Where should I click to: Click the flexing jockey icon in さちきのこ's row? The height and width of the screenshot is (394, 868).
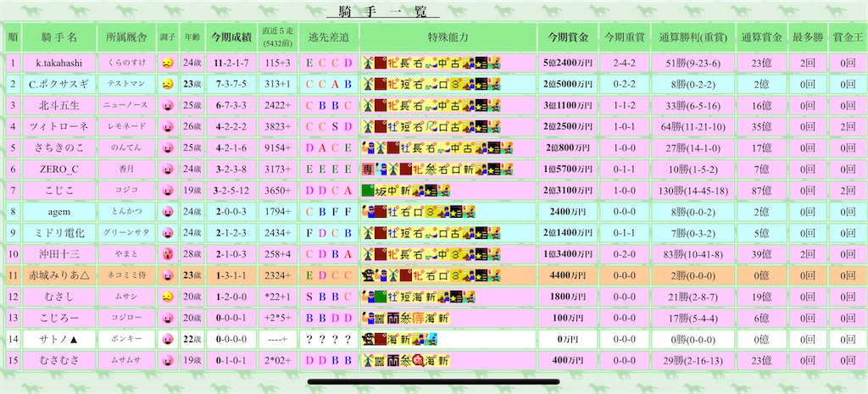368,147
